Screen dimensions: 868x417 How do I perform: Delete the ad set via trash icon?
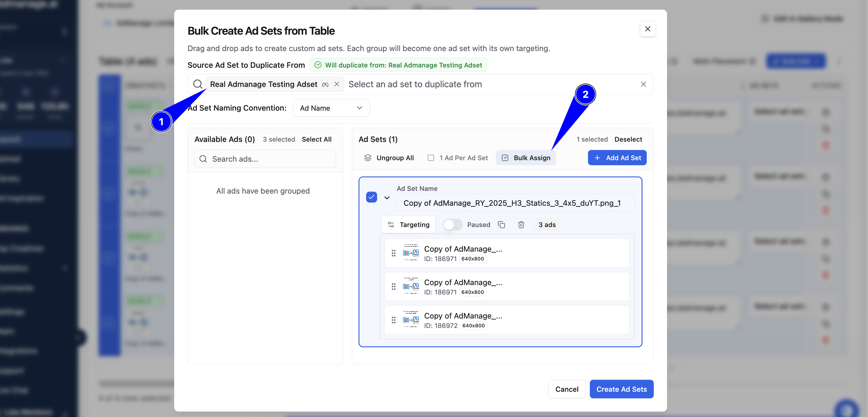pos(521,225)
